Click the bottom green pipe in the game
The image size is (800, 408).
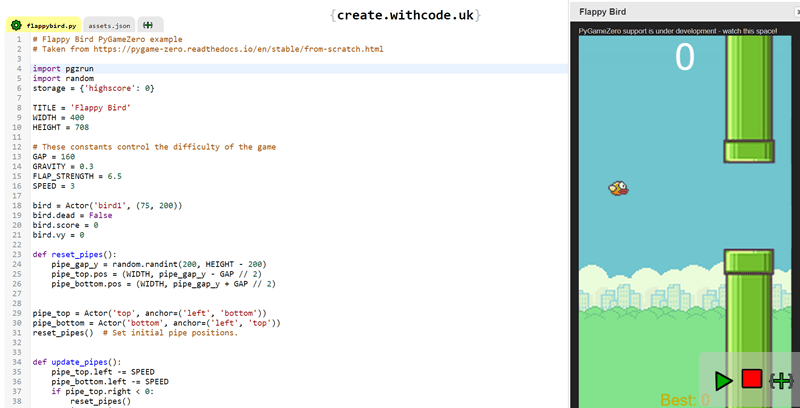[749, 328]
